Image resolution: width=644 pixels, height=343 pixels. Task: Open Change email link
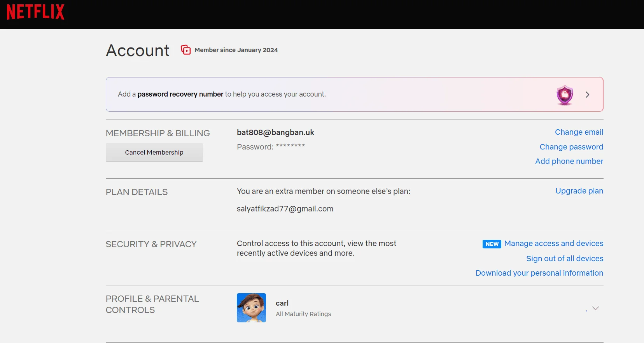579,132
